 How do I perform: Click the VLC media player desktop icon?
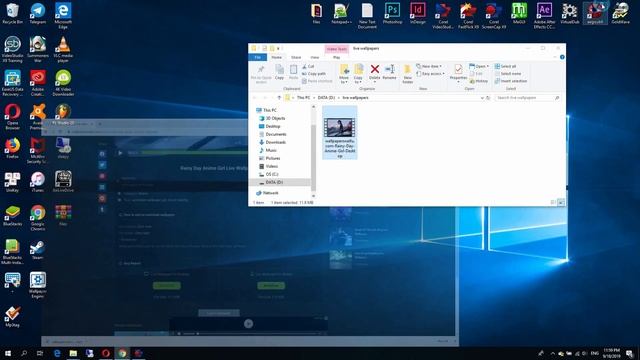coord(63,49)
